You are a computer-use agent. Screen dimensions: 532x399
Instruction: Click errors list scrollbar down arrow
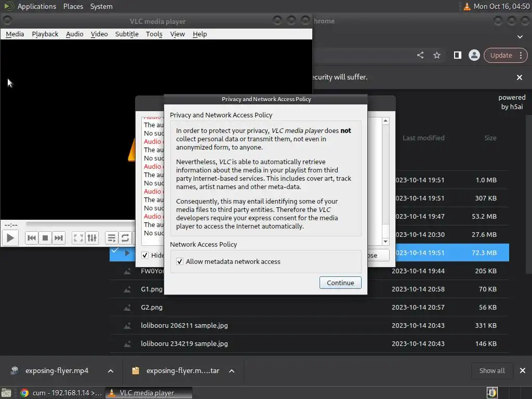(x=385, y=242)
